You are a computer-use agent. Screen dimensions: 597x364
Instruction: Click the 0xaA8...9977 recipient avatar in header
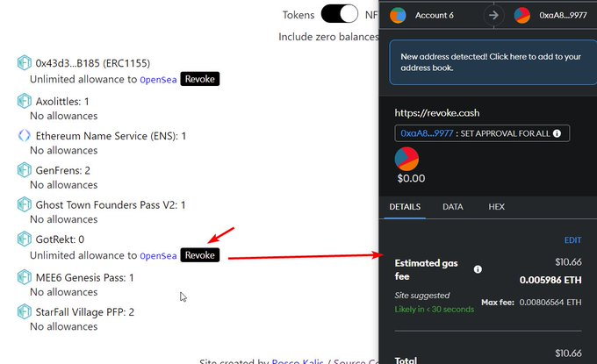pos(522,15)
